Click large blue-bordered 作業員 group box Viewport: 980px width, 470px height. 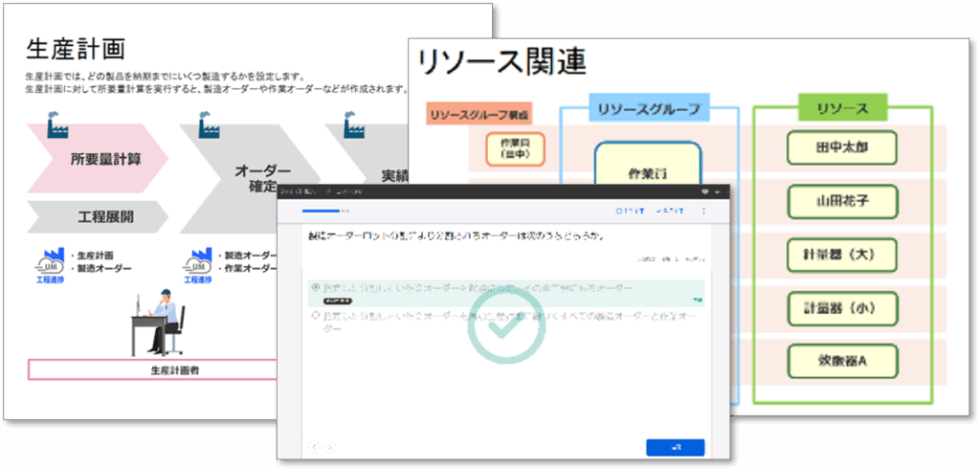click(648, 164)
